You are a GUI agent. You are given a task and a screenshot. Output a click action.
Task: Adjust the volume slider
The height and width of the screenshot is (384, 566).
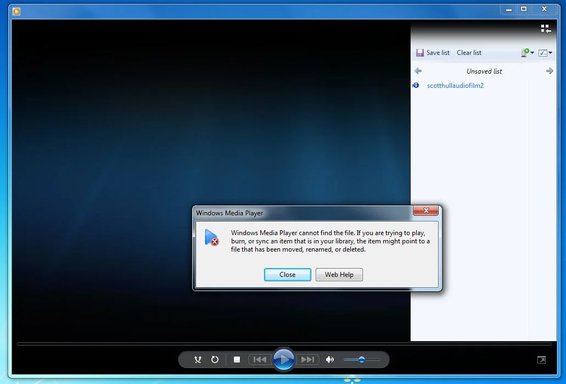(362, 360)
